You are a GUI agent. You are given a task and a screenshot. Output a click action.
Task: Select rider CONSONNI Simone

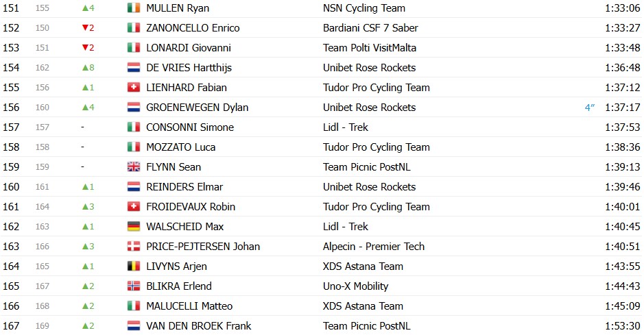tap(190, 127)
